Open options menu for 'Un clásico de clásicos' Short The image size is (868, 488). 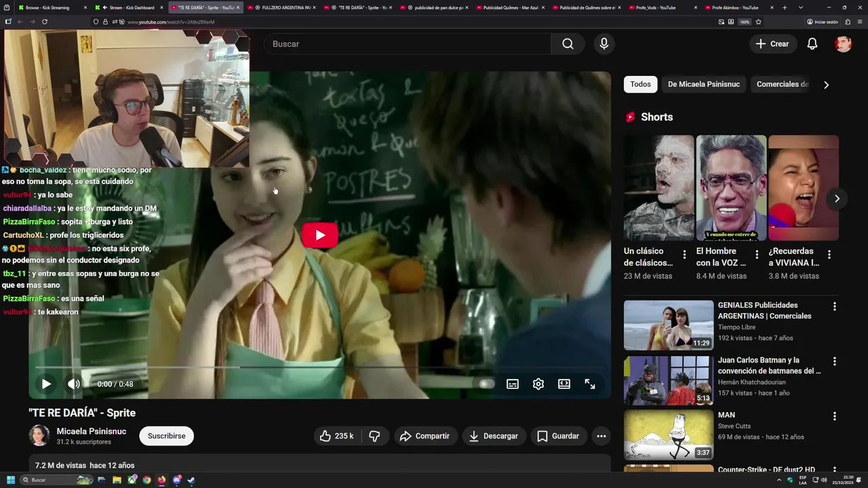684,255
